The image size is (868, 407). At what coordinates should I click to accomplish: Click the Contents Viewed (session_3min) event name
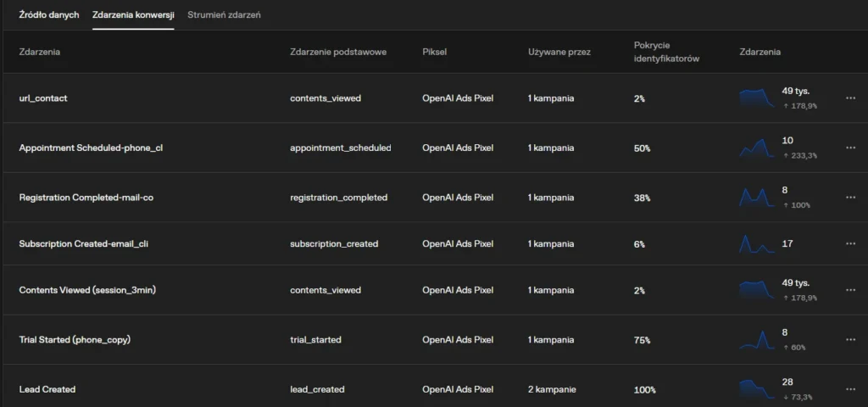pos(87,290)
